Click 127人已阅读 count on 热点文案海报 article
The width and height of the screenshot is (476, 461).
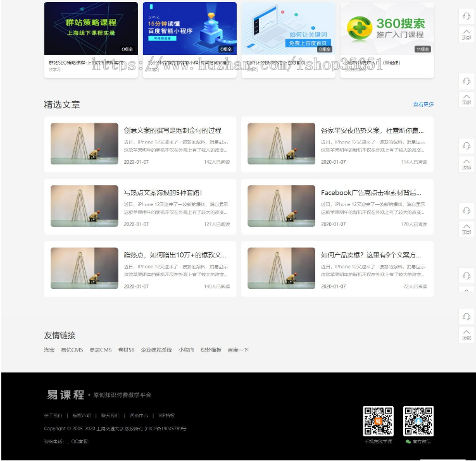pyautogui.click(x=216, y=224)
